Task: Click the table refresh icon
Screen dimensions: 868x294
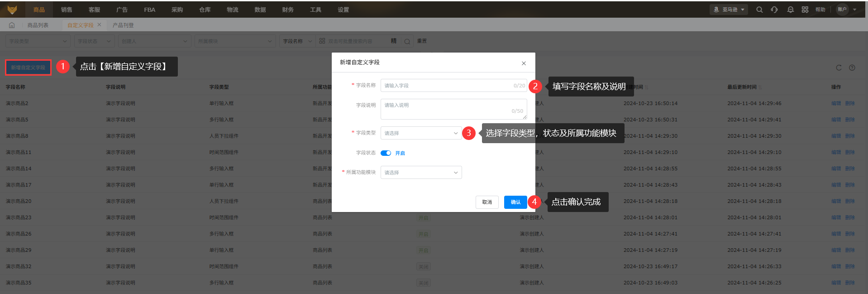Action: pos(839,67)
